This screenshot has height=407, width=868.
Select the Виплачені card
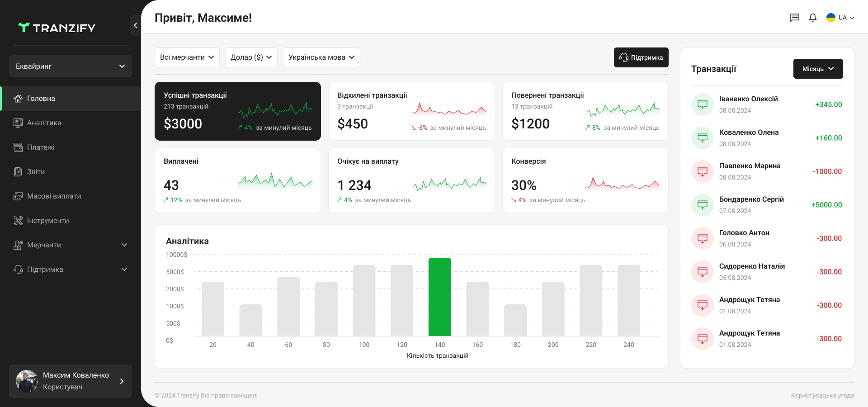coord(238,180)
